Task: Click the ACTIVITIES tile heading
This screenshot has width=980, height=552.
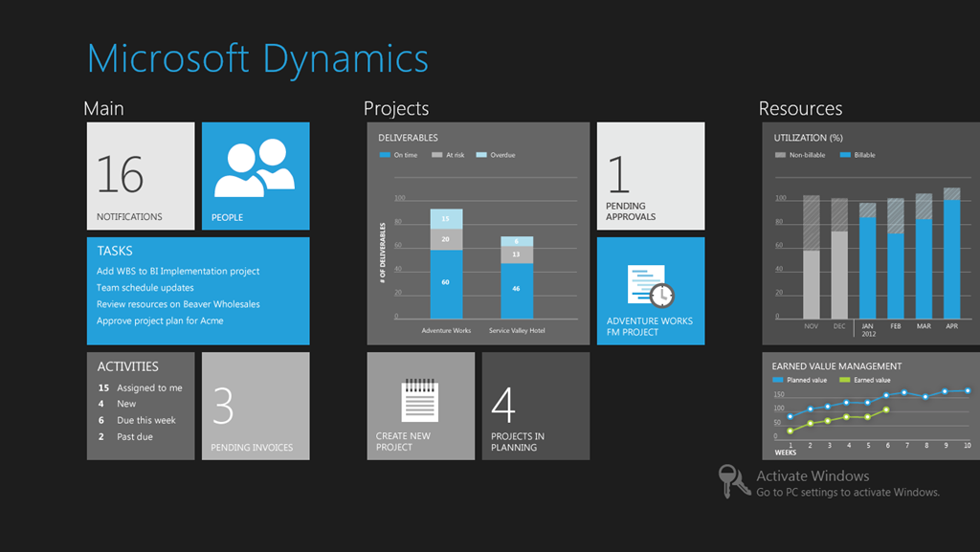Action: (x=127, y=366)
